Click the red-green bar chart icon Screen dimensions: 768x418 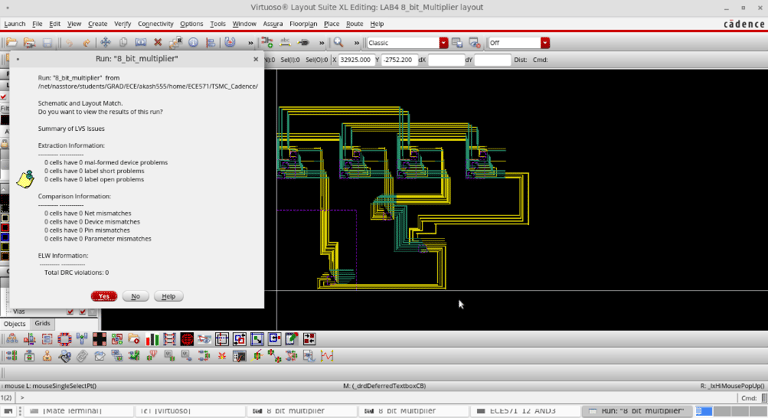tap(152, 339)
